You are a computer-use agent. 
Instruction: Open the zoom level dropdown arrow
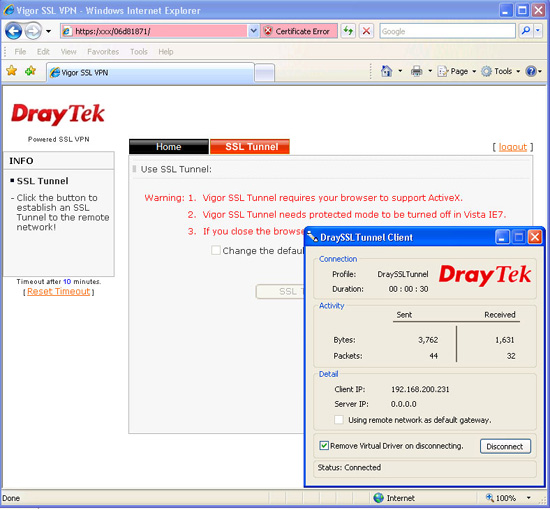coord(529,498)
